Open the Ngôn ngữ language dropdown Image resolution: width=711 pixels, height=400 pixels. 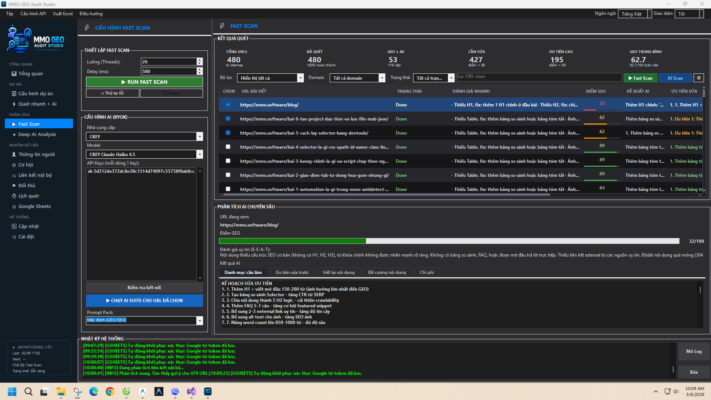coord(635,14)
